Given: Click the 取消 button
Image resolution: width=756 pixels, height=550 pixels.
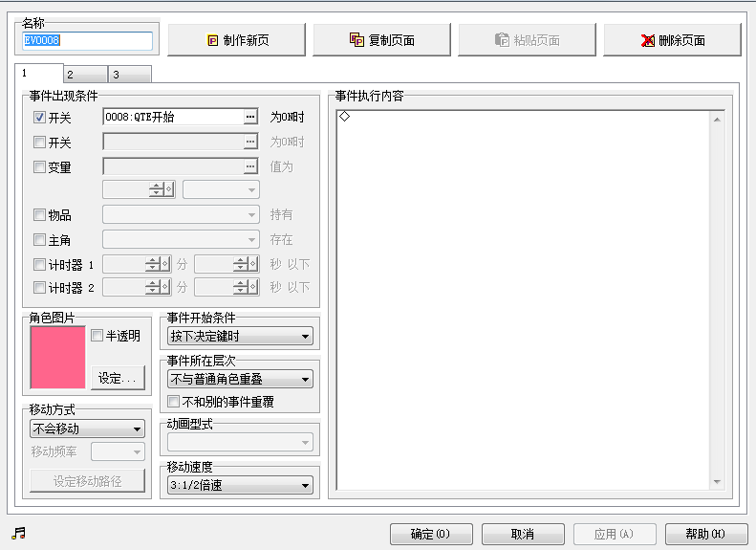Looking at the screenshot, I should [x=523, y=534].
